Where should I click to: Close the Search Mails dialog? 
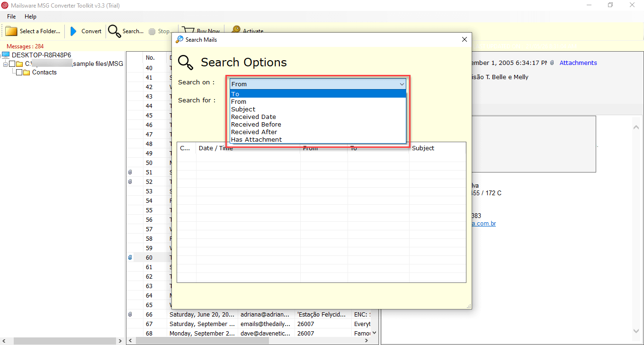click(x=464, y=39)
